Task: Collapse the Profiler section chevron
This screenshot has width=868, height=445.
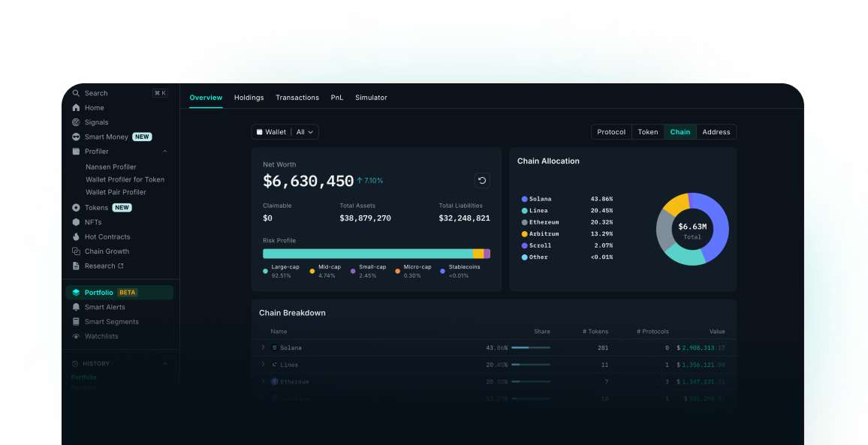Action: 164,152
